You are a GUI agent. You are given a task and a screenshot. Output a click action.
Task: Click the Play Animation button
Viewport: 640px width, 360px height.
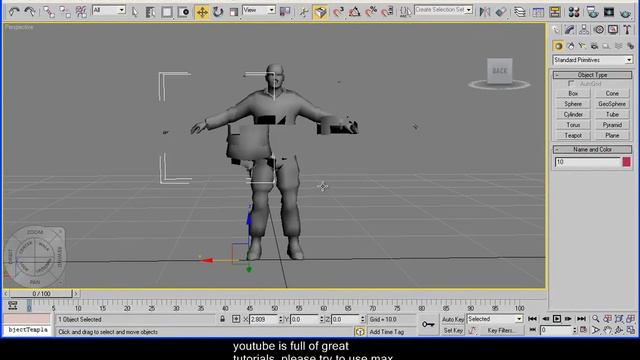(x=557, y=319)
